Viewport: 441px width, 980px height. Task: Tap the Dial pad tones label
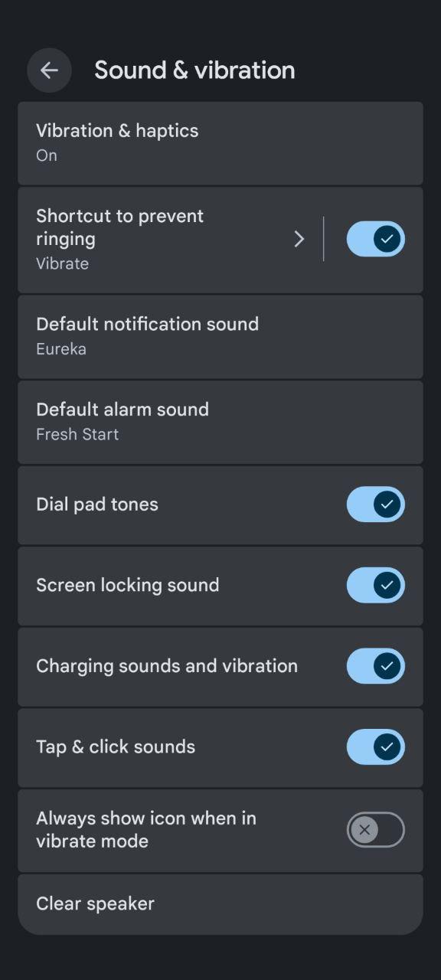97,505
